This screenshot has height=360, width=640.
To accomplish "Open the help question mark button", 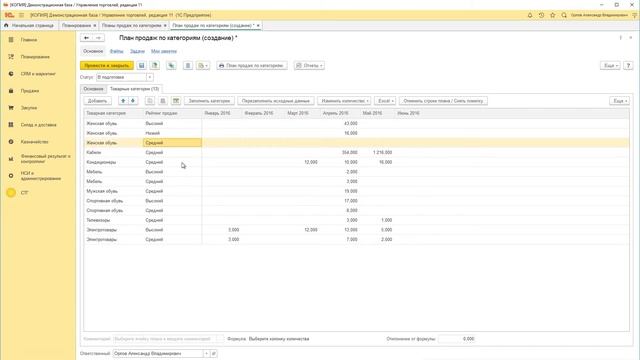I will pos(629,65).
